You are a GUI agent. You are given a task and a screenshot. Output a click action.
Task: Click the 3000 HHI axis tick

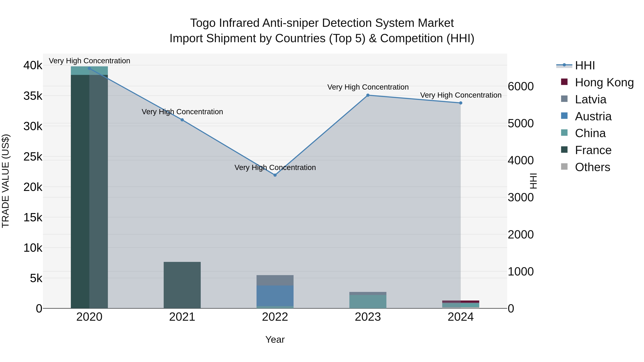click(521, 198)
